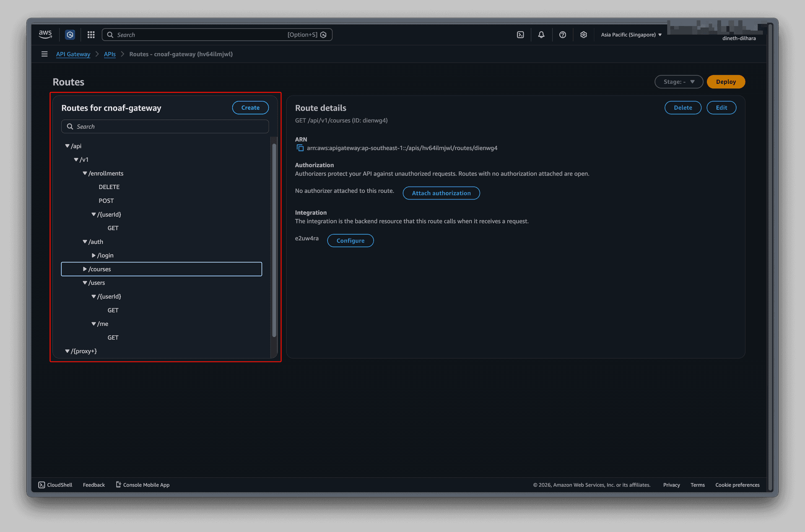Expand the /courses tree node

pyautogui.click(x=85, y=269)
